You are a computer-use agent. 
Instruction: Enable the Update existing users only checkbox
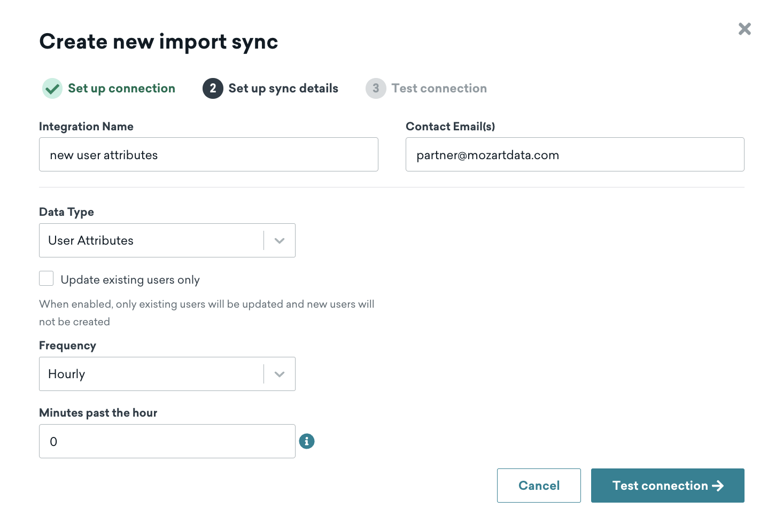(x=46, y=279)
